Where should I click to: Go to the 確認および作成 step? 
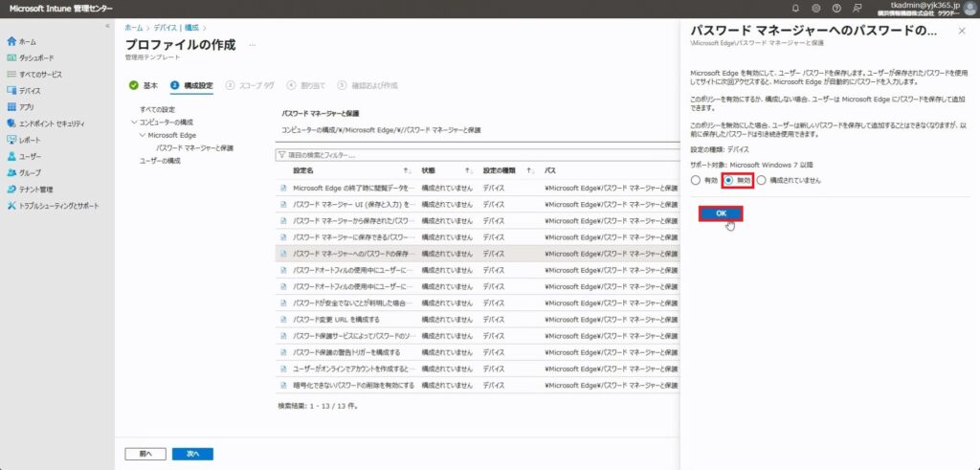pyautogui.click(x=367, y=85)
